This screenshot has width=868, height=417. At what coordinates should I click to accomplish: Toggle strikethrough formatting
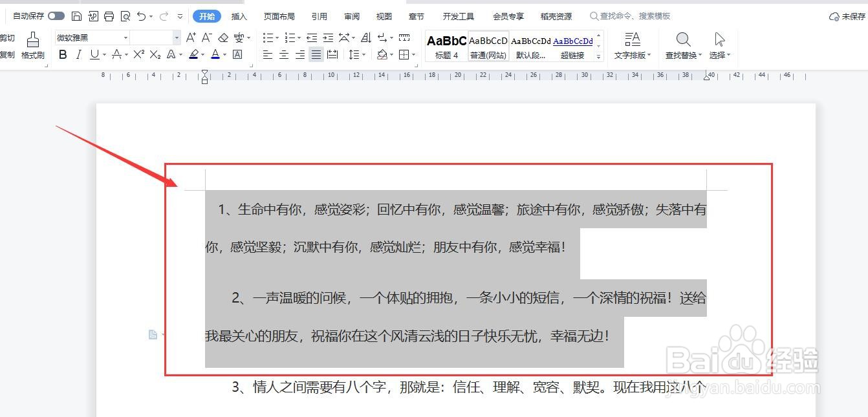(117, 55)
